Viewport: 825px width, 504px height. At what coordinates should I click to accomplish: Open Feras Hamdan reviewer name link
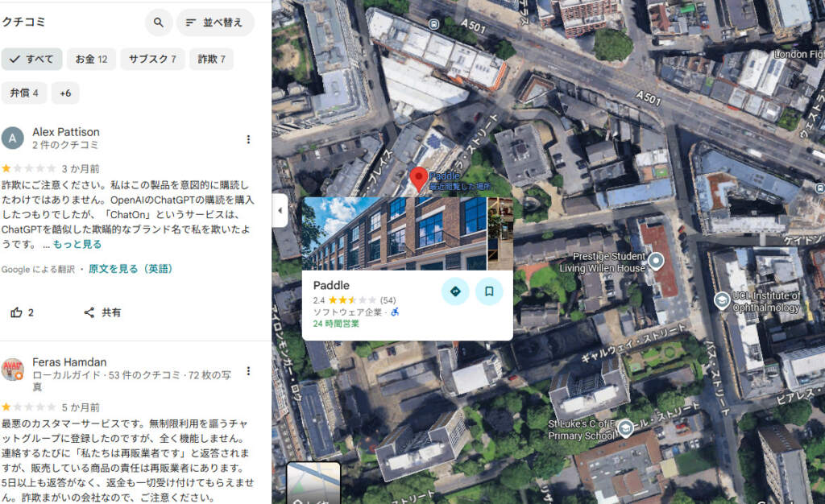69,362
